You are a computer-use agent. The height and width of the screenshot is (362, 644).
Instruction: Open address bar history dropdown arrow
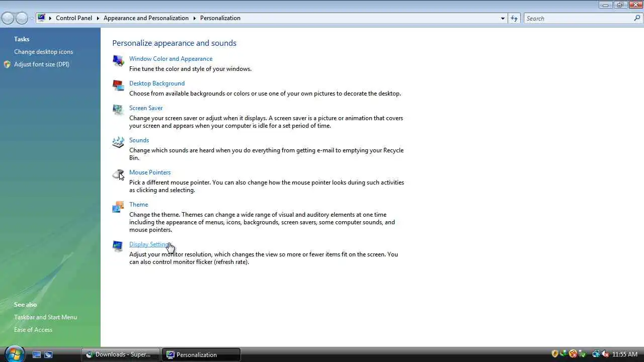(x=502, y=18)
